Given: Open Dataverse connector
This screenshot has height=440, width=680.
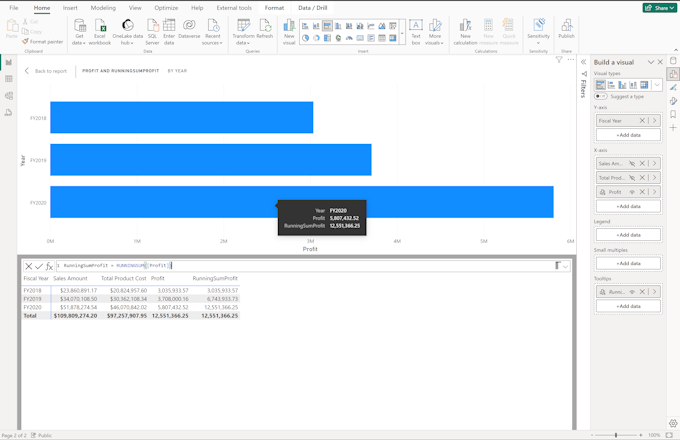Looking at the screenshot, I should pos(189,29).
